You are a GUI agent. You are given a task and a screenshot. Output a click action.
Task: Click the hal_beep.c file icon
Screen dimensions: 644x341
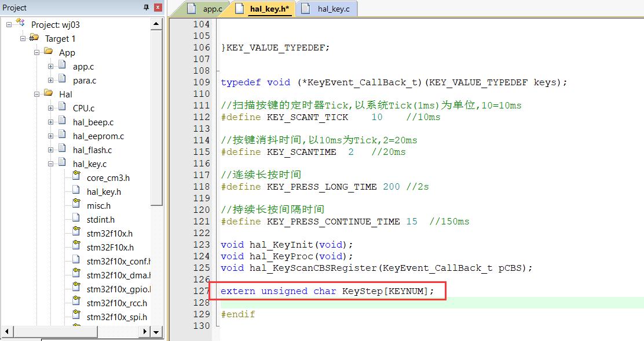click(x=62, y=121)
